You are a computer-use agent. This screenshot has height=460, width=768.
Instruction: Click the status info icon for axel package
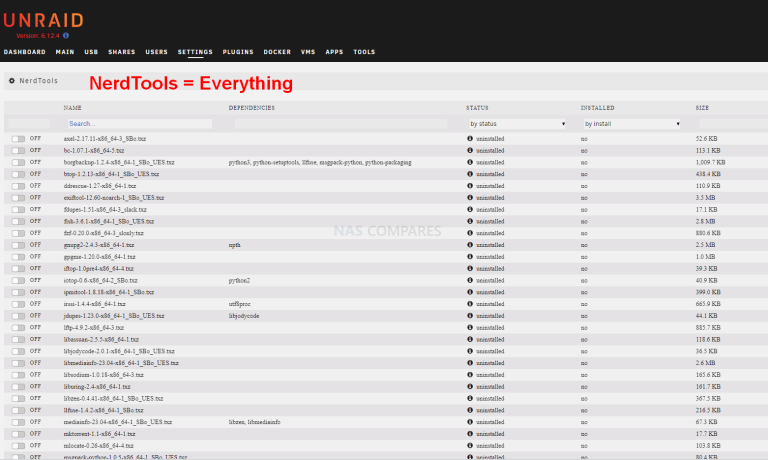pyautogui.click(x=470, y=138)
